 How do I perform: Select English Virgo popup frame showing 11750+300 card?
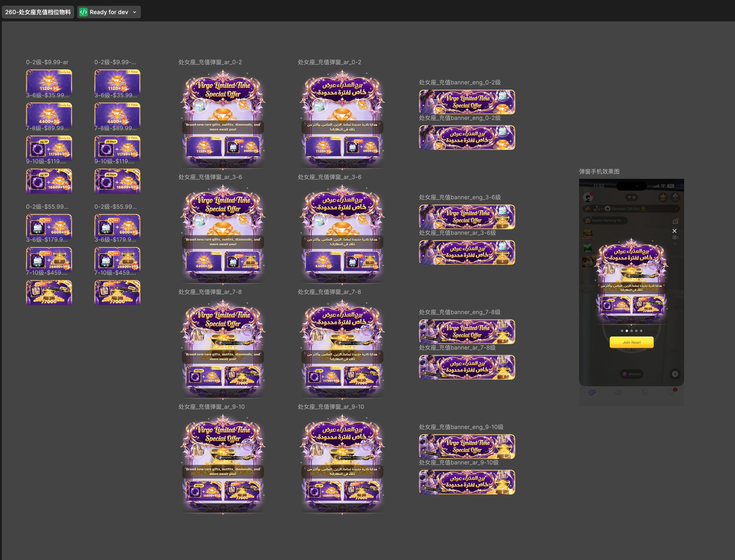coord(223,349)
